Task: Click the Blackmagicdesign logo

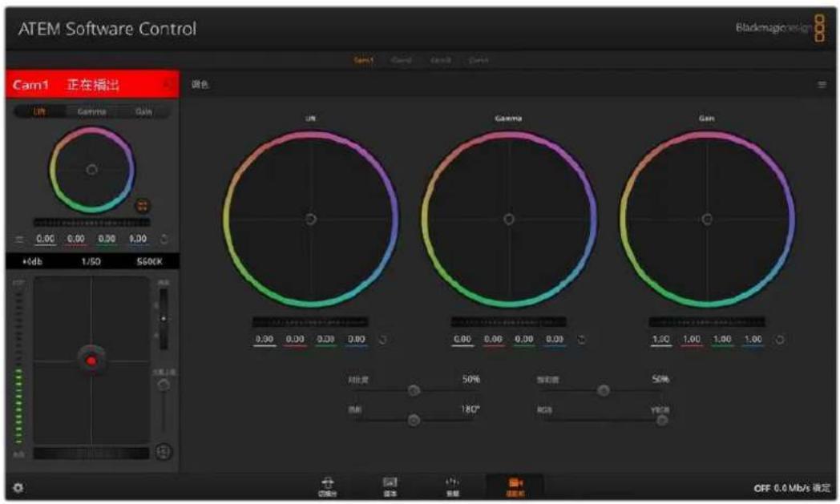Action: [x=780, y=28]
